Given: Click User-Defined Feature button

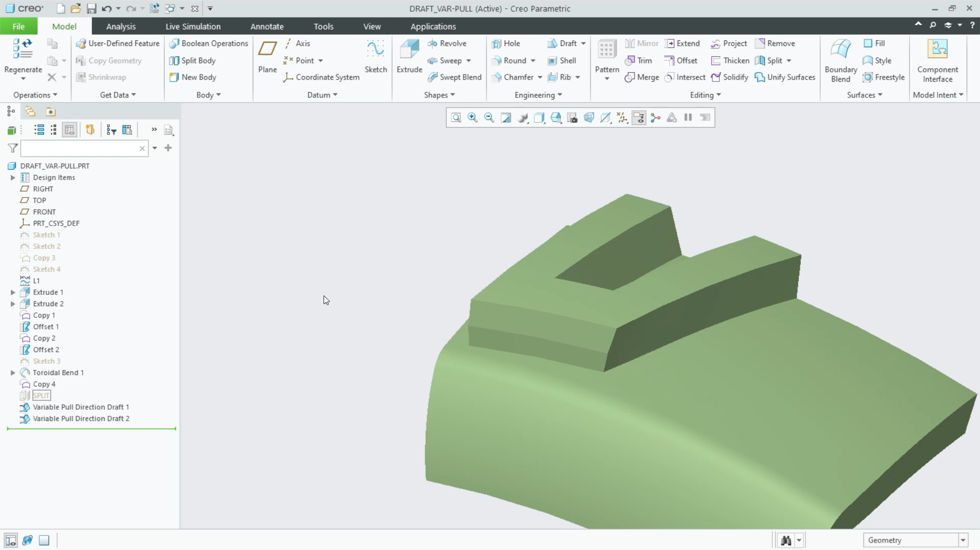Looking at the screenshot, I should (x=118, y=43).
